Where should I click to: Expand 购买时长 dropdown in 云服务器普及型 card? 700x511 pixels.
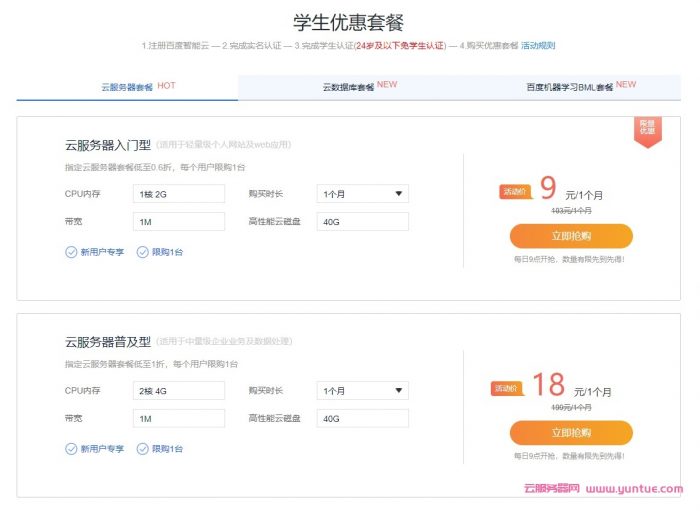(362, 391)
